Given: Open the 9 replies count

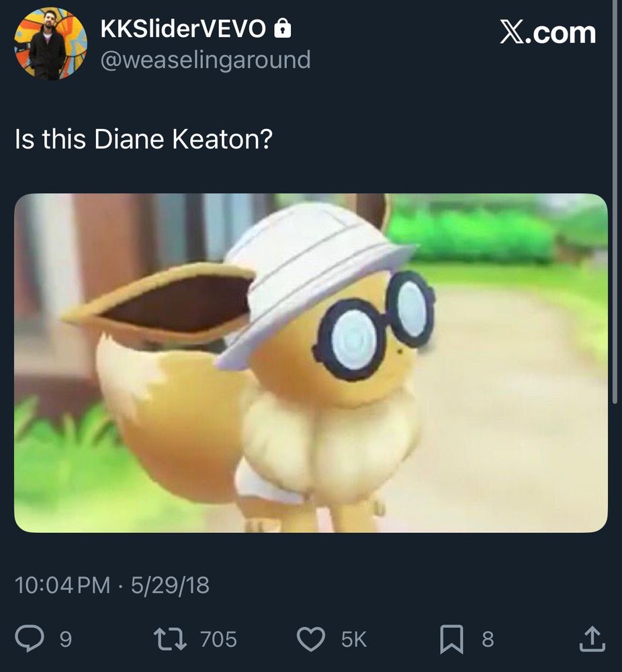Looking at the screenshot, I should [x=66, y=639].
